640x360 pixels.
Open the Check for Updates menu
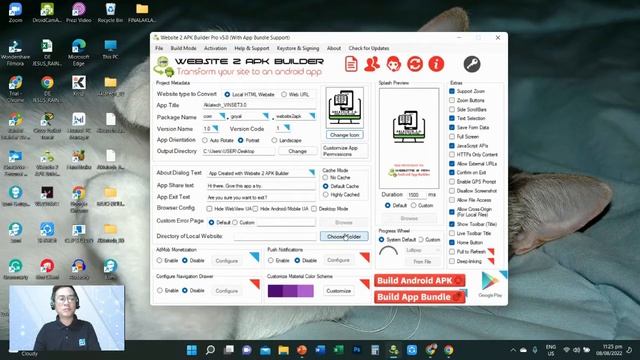[x=369, y=48]
